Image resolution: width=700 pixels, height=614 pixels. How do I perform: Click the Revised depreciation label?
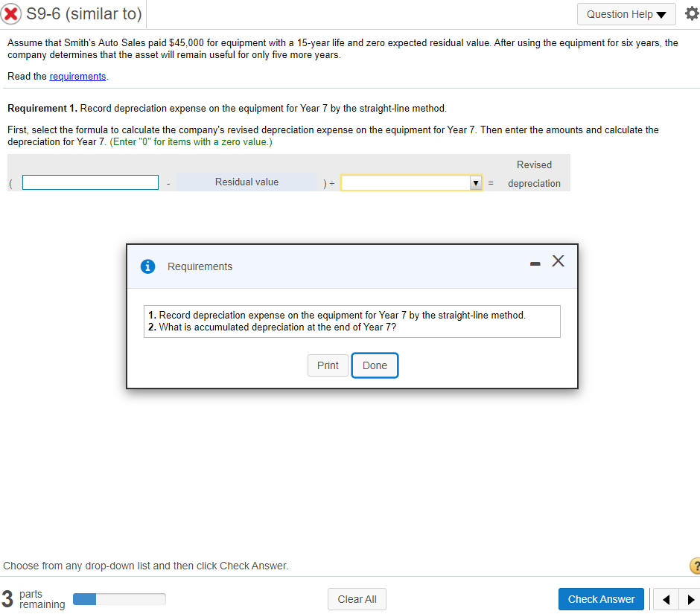tap(534, 174)
